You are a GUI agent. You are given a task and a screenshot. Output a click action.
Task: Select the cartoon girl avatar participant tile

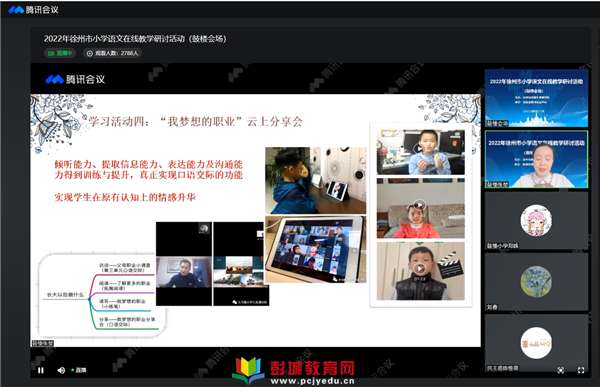tap(536, 220)
